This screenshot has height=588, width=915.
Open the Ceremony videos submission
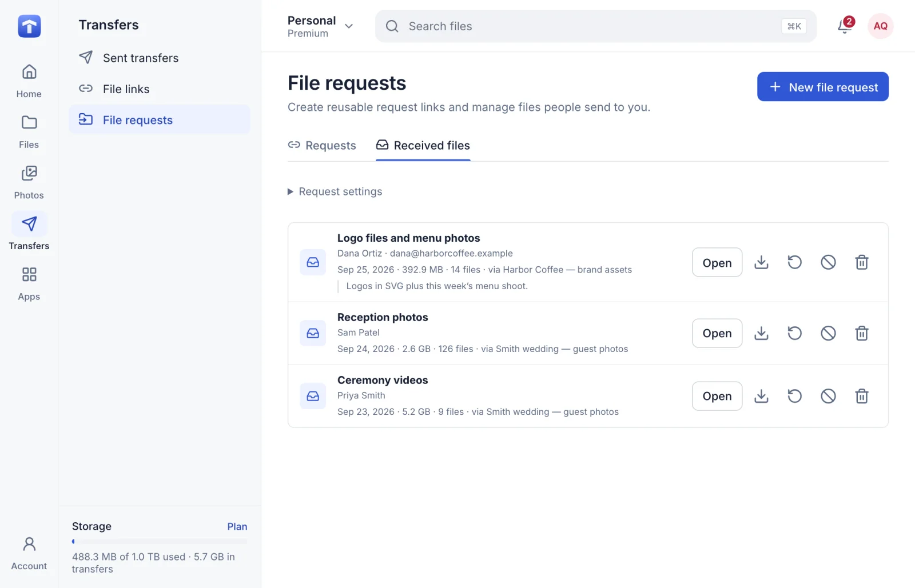click(x=717, y=396)
